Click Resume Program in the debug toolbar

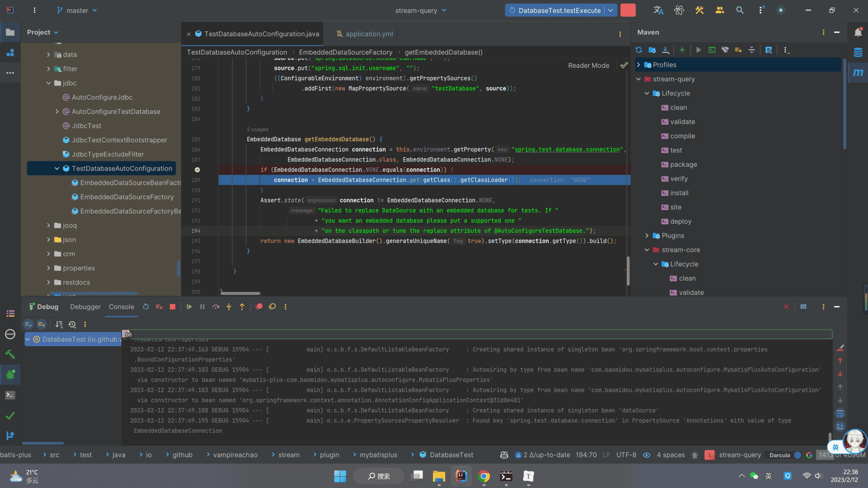(x=189, y=307)
